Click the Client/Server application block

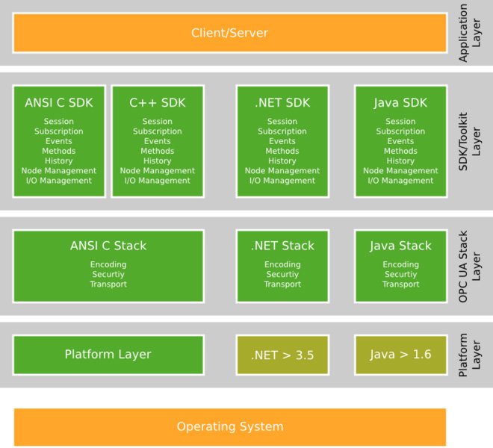coord(230,33)
